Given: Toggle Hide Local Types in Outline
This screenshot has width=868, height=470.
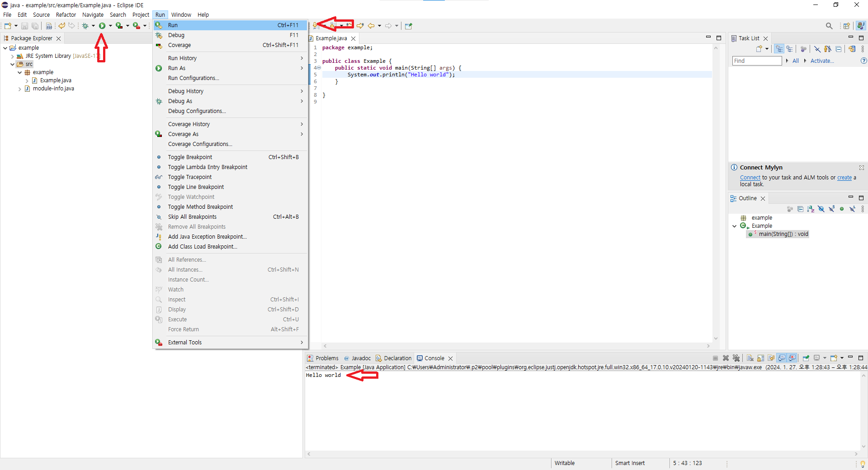Looking at the screenshot, I should point(852,209).
